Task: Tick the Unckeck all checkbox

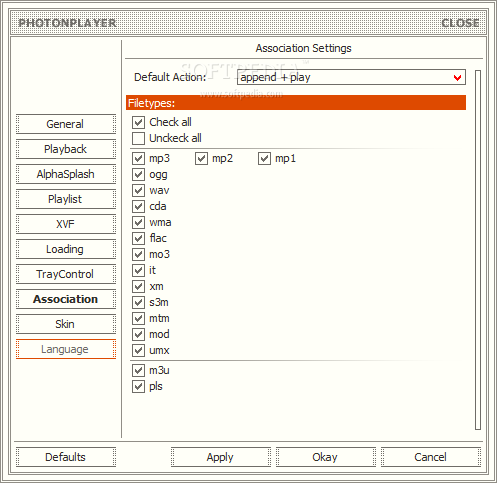Action: coord(138,138)
